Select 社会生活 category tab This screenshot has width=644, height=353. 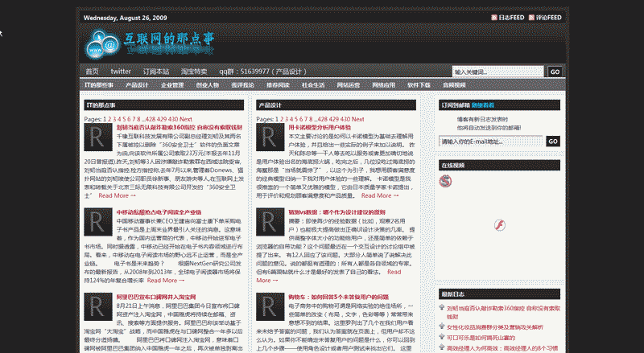coord(313,85)
